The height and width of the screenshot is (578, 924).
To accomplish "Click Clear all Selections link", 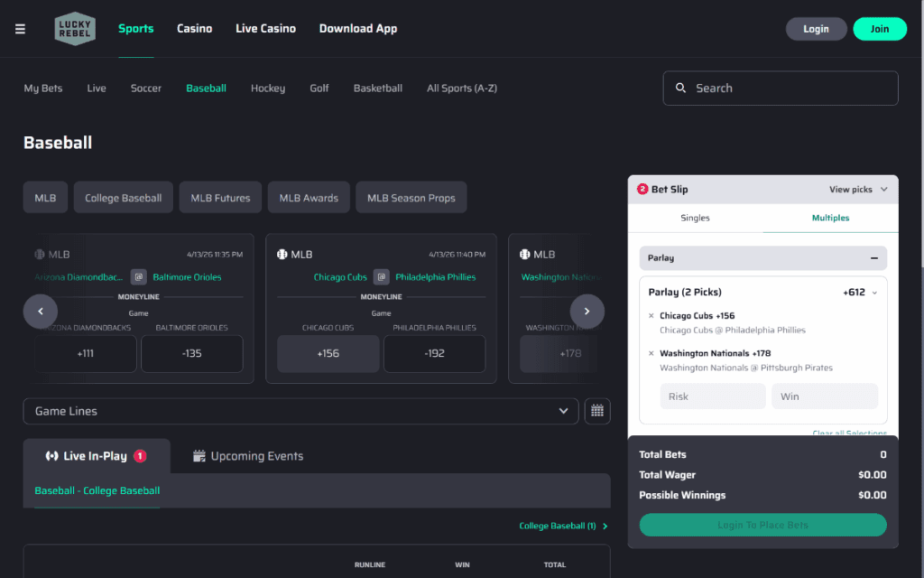I will pos(849,433).
